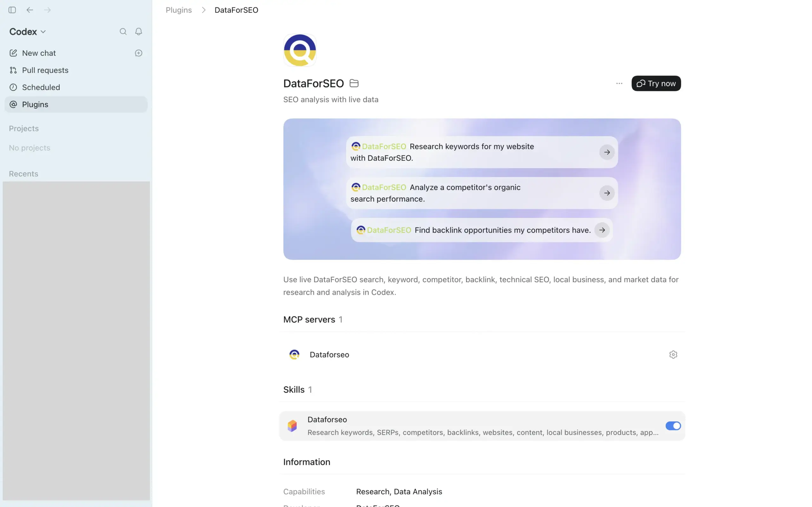Click the Skills heading
812x507 pixels.
294,390
